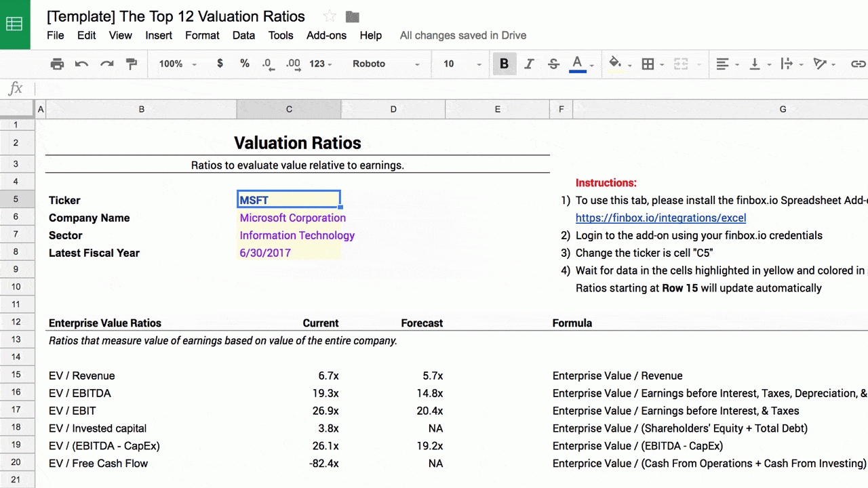Click the fill color paint bucket

pyautogui.click(x=615, y=63)
